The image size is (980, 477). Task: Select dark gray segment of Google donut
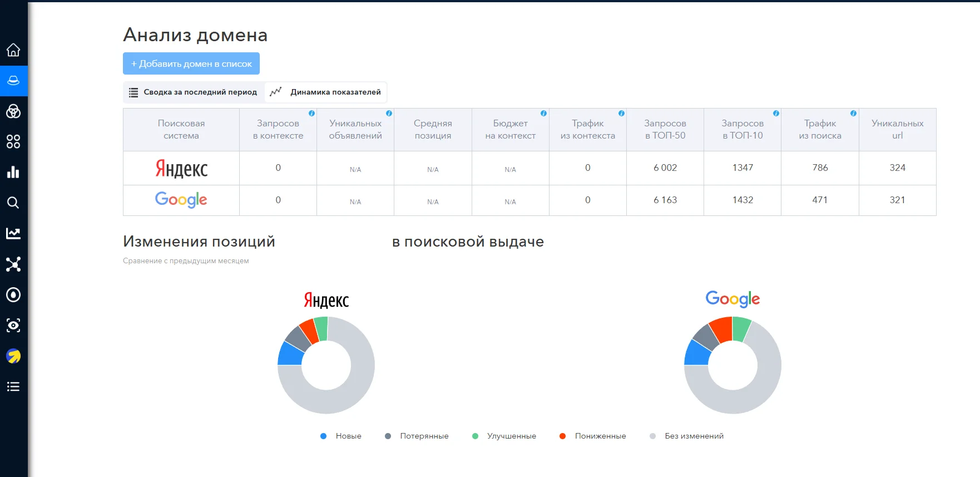706,337
